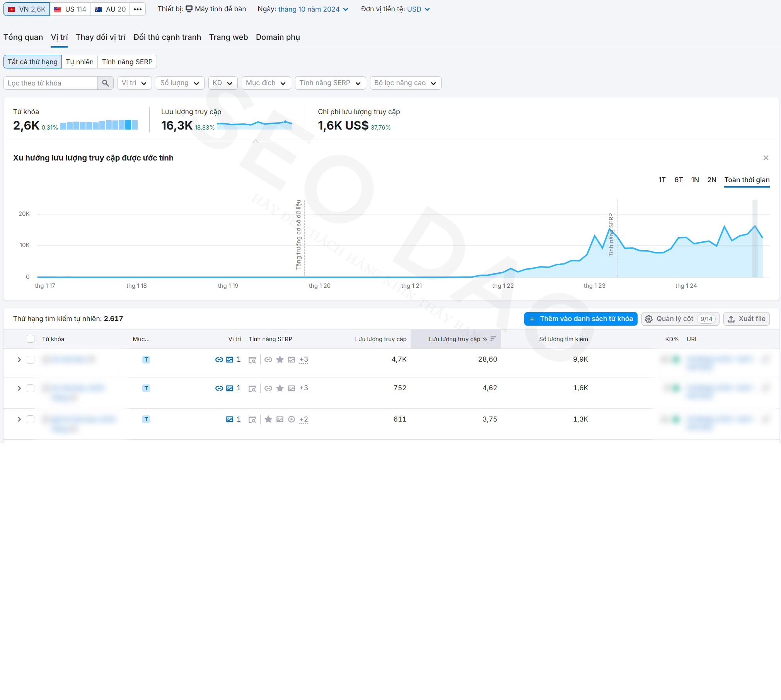The height and width of the screenshot is (700, 781).
Task: Click the gray sitelinks icon in 4,7K row
Action: click(x=268, y=360)
